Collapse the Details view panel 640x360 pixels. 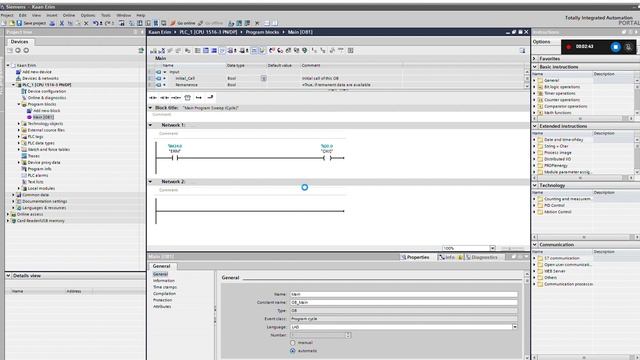coord(9,276)
